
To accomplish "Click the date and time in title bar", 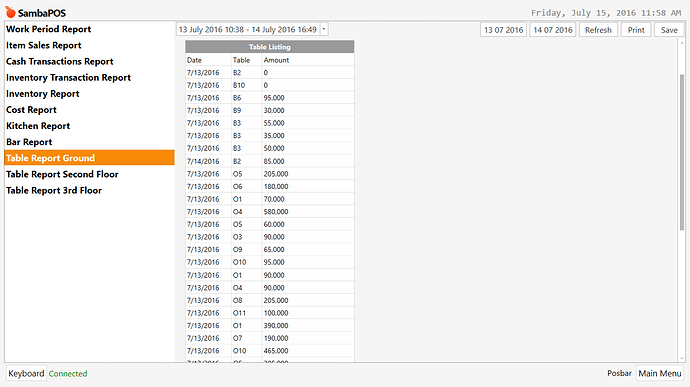I will (606, 13).
